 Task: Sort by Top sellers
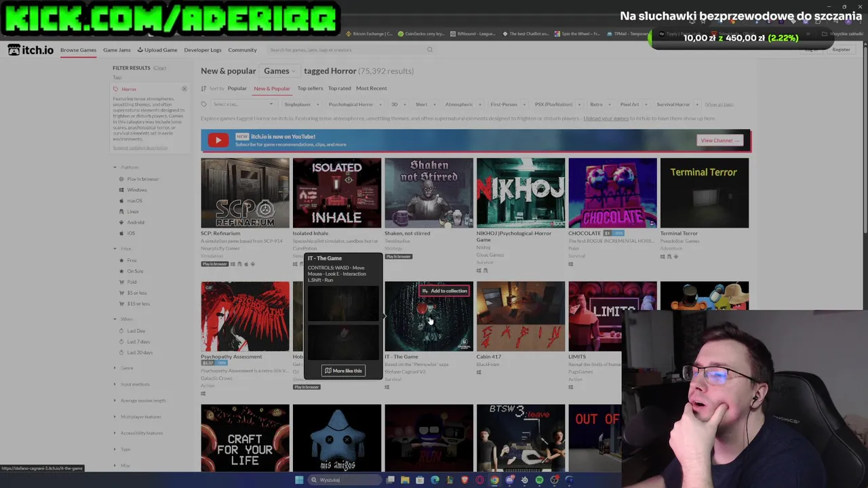click(310, 88)
